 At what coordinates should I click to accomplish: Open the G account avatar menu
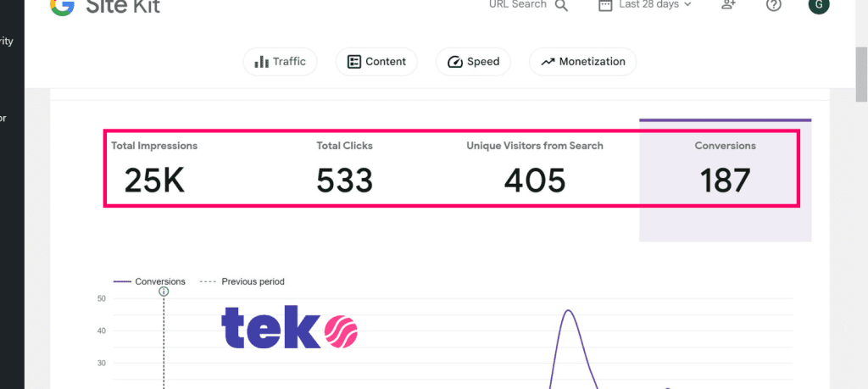pyautogui.click(x=819, y=5)
